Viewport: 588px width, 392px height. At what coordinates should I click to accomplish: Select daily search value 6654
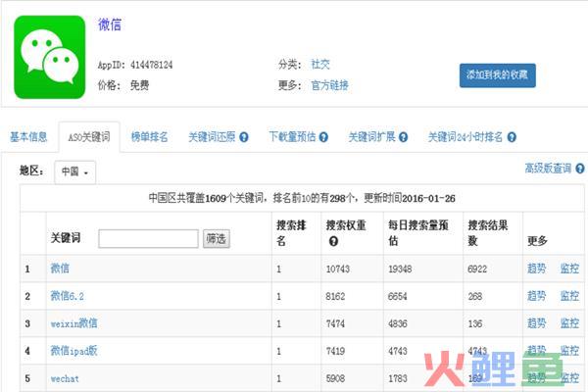pyautogui.click(x=398, y=296)
